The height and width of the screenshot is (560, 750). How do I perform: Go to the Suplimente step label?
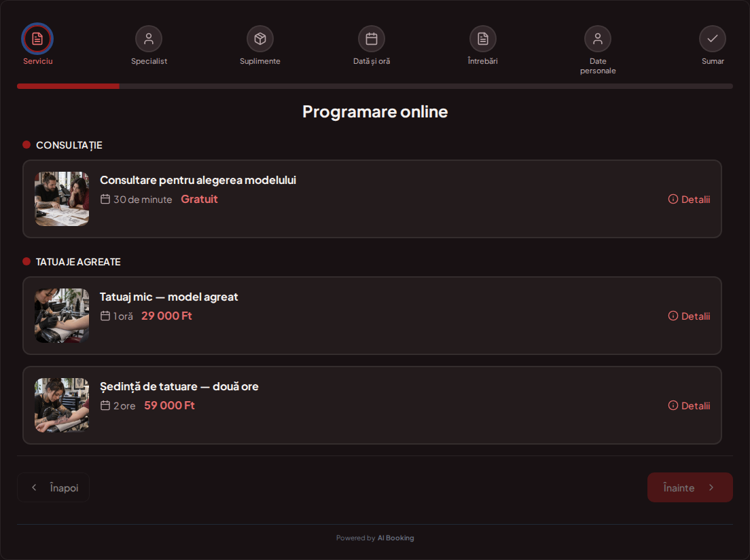[260, 61]
